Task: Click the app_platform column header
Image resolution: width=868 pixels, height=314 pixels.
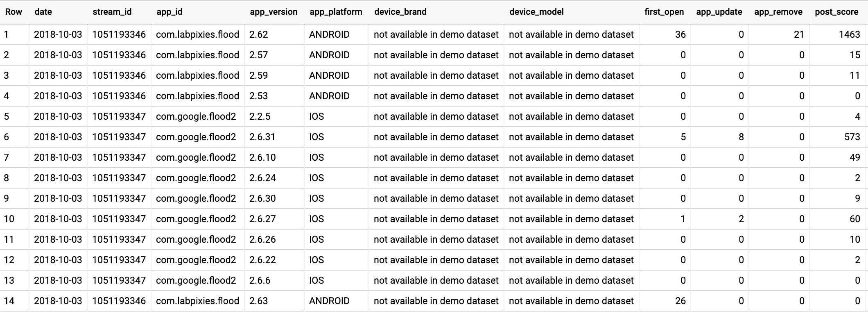Action: pos(336,12)
